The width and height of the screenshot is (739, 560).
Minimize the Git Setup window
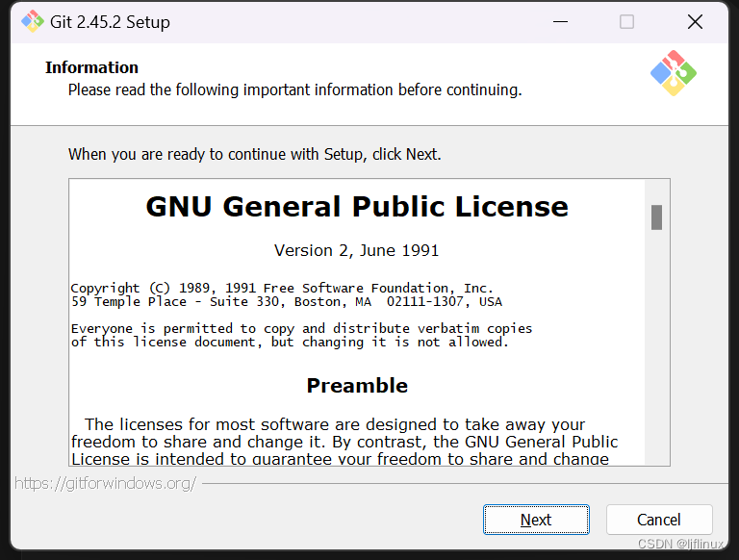560,22
